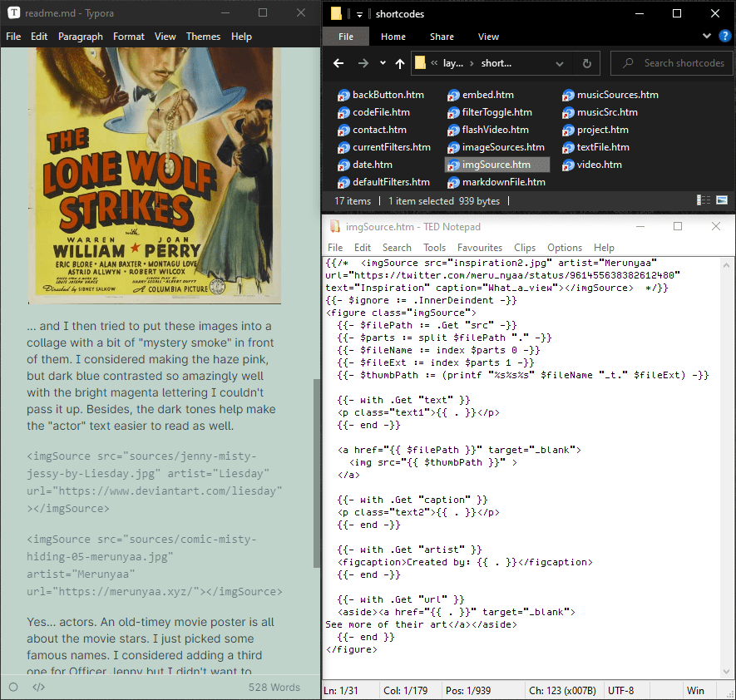Image resolution: width=736 pixels, height=700 pixels.
Task: Open the Favourites menu in TED Notepad
Action: 479,248
